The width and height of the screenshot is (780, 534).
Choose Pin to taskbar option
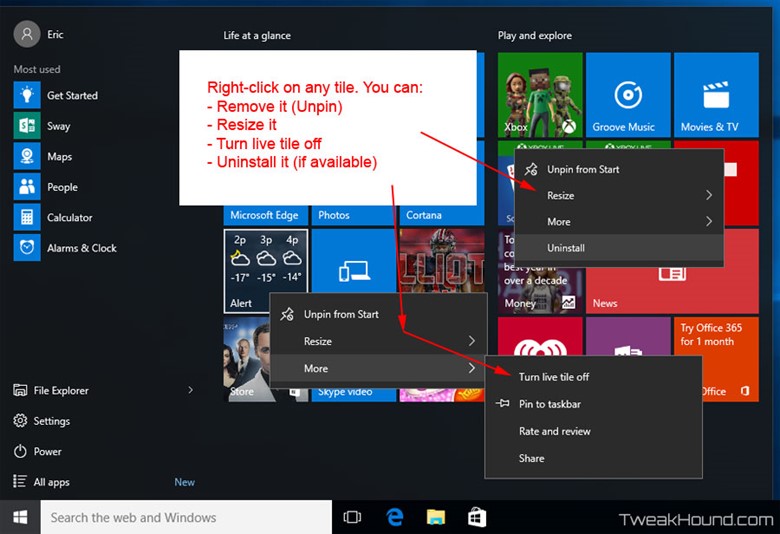[x=549, y=404]
